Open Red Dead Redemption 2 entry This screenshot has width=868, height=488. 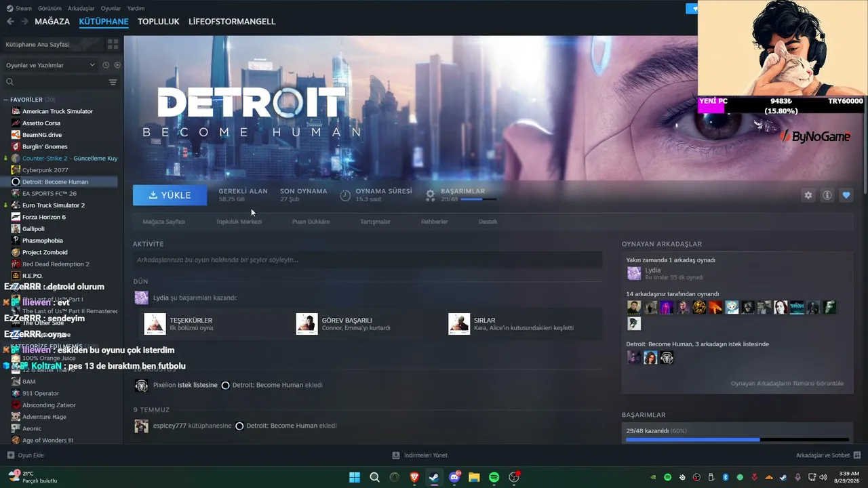[56, 264]
